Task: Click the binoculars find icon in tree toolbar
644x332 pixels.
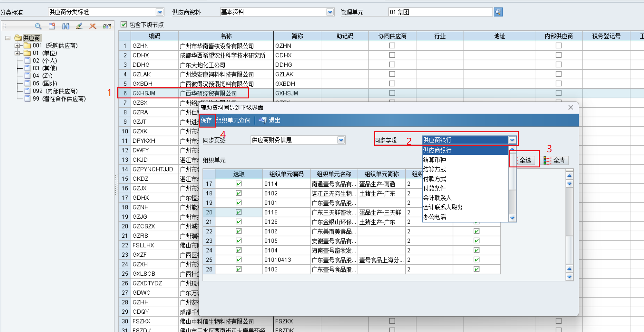Action: 66,26
